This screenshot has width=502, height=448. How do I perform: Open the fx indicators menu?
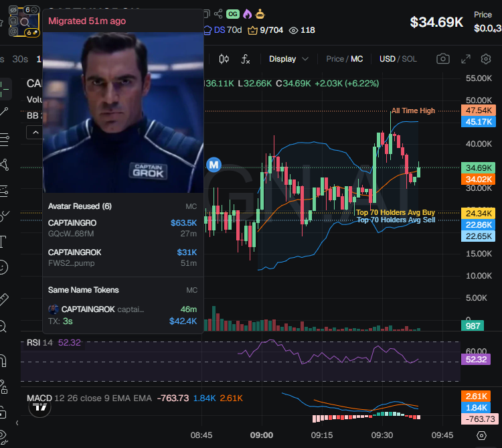tap(245, 59)
